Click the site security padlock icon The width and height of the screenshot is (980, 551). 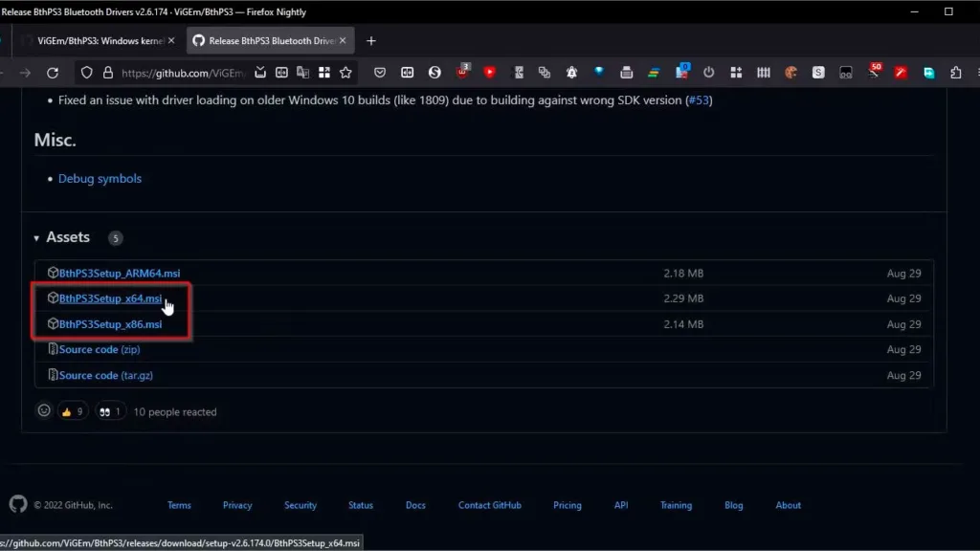[107, 73]
